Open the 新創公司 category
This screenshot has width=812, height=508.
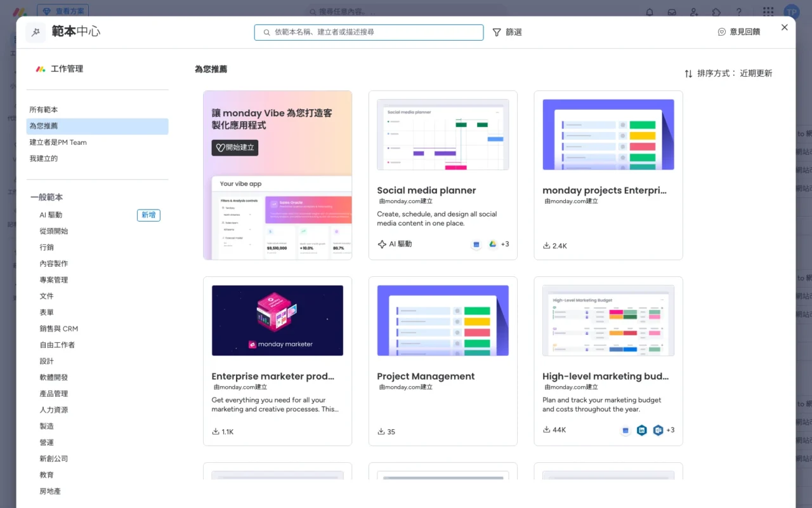coord(54,458)
